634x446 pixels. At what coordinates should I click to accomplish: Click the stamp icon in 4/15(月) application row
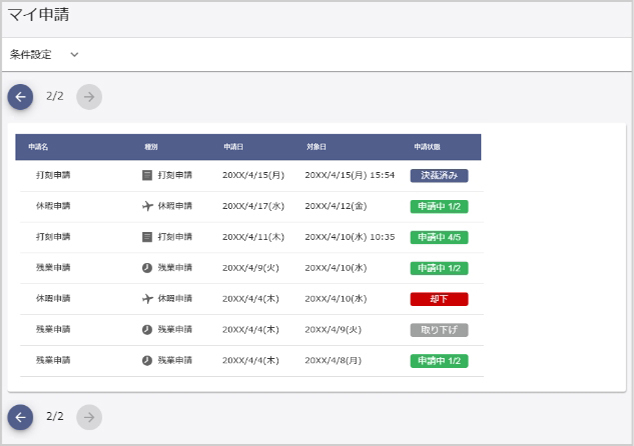[147, 175]
